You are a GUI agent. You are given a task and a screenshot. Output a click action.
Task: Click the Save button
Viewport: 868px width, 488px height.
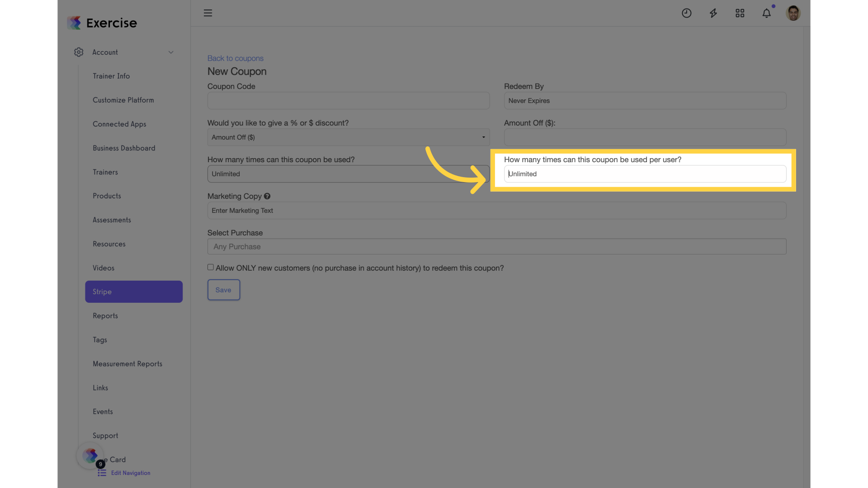(x=224, y=290)
